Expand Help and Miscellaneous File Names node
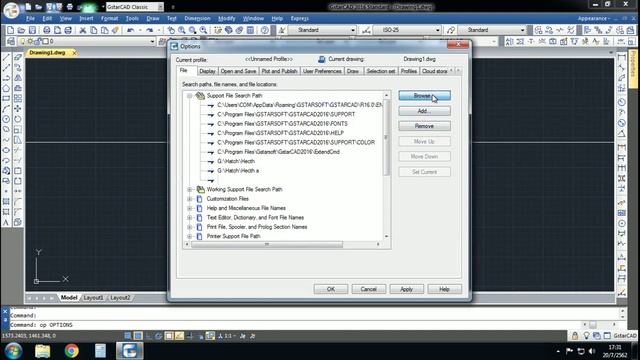 coord(189,208)
